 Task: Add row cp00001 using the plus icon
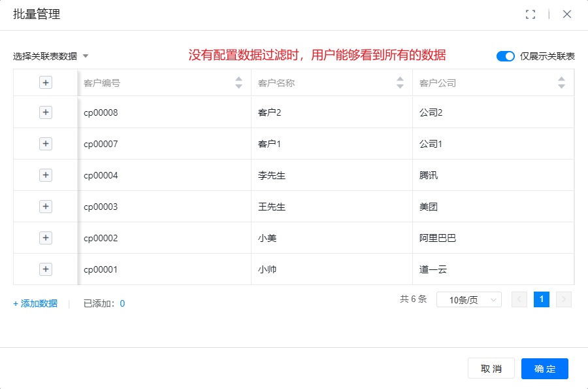(x=46, y=269)
